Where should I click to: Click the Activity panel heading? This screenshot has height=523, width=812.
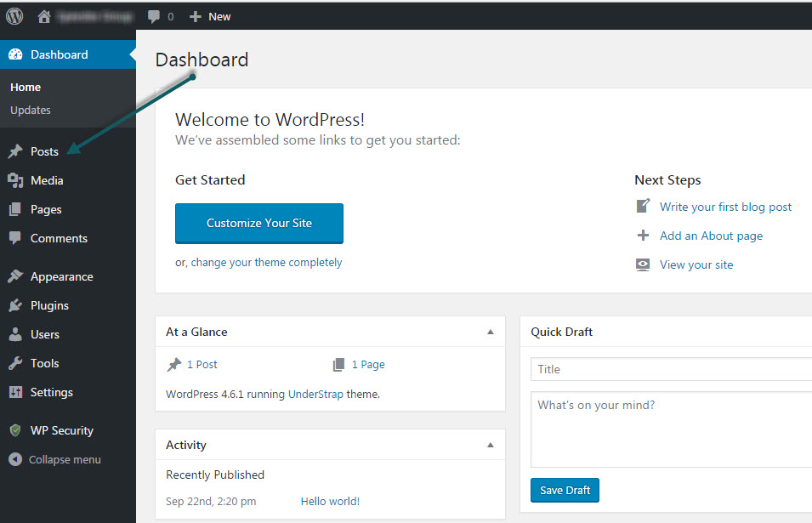pyautogui.click(x=186, y=445)
